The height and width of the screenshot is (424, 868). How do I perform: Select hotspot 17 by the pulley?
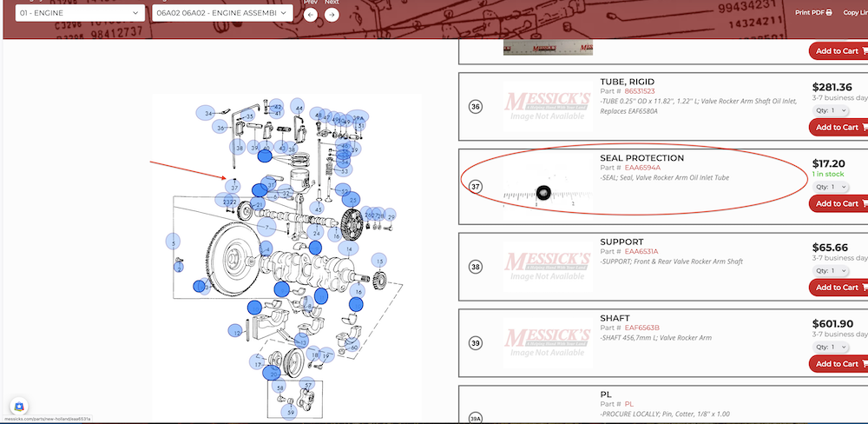coord(257,362)
